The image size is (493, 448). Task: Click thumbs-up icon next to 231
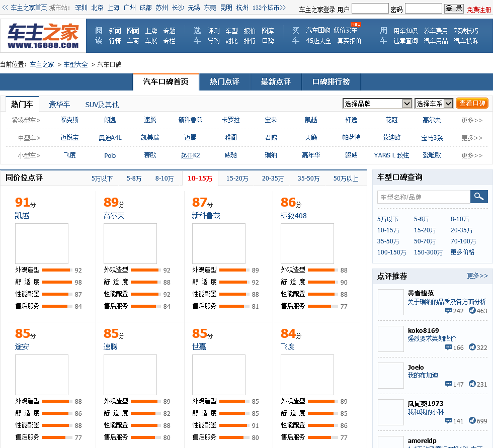tap(472, 384)
